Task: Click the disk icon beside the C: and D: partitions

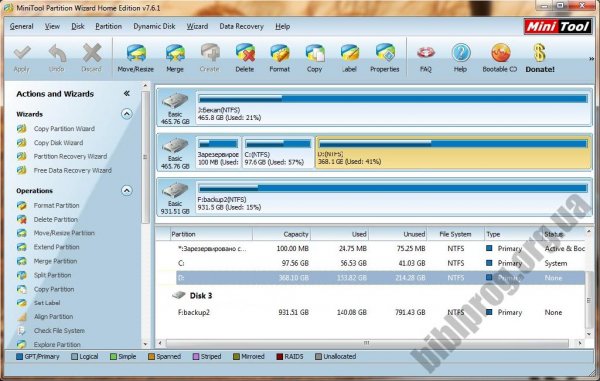Action: pos(175,146)
